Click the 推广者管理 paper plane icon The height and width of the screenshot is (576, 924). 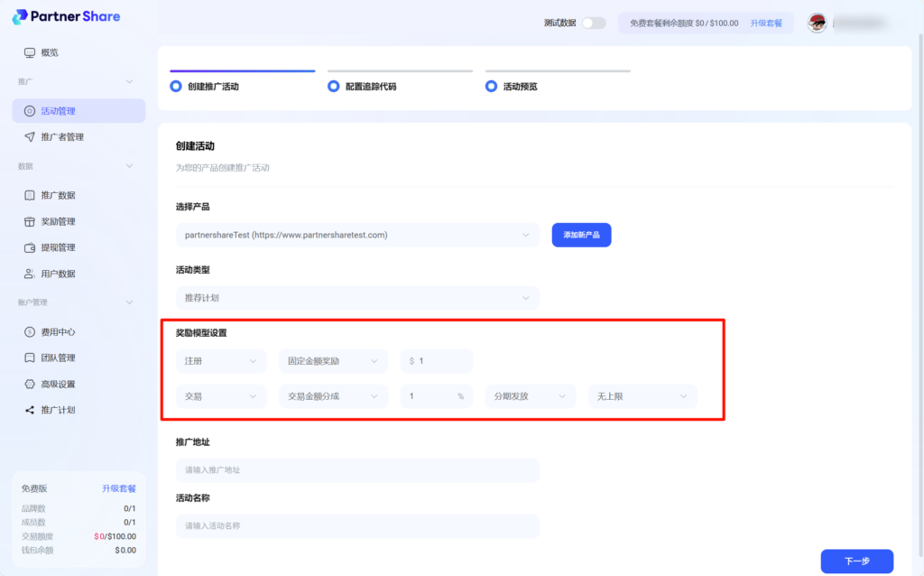pyautogui.click(x=30, y=137)
